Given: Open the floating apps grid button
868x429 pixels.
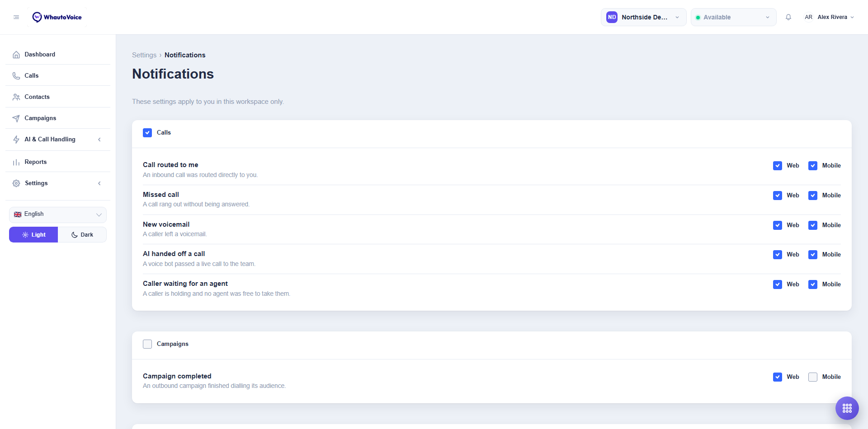Looking at the screenshot, I should (847, 408).
